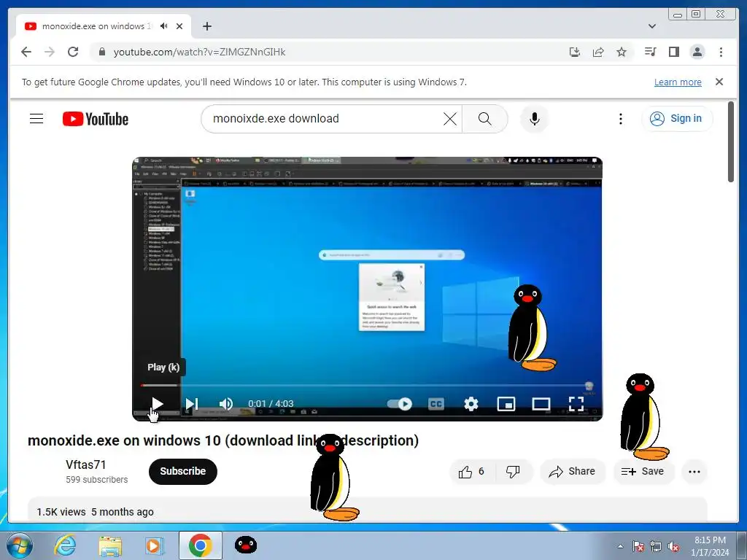Click the page vertical scrollbar
747x560 pixels.
(731, 142)
